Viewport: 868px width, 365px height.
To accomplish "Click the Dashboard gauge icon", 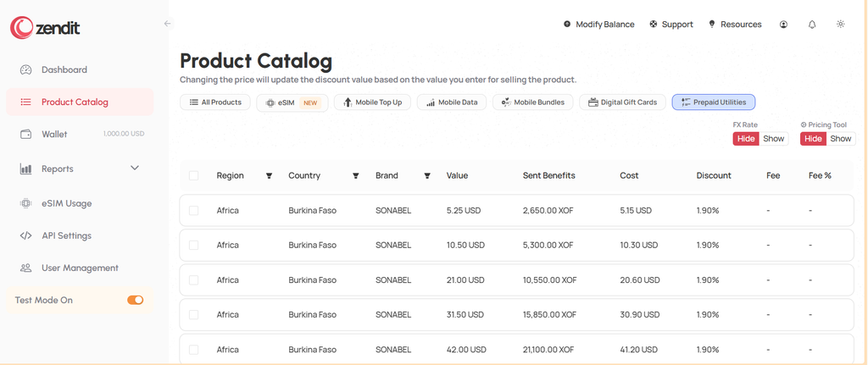I will tap(26, 69).
